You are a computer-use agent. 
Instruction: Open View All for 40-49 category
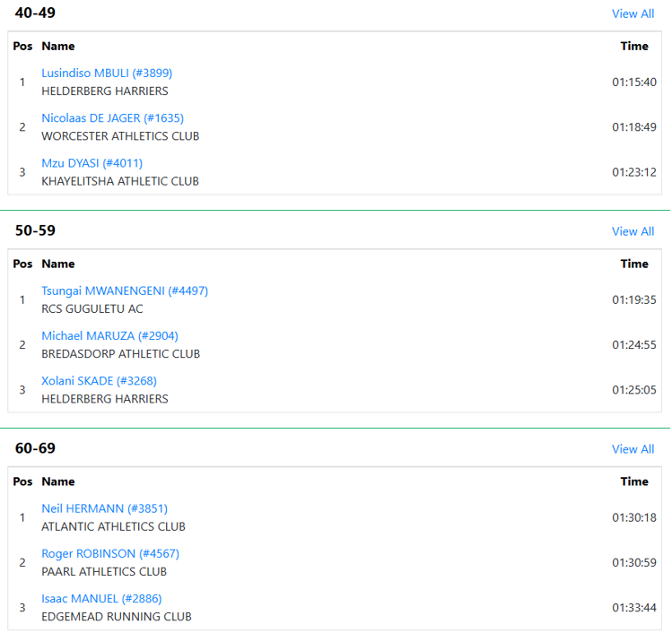633,13
